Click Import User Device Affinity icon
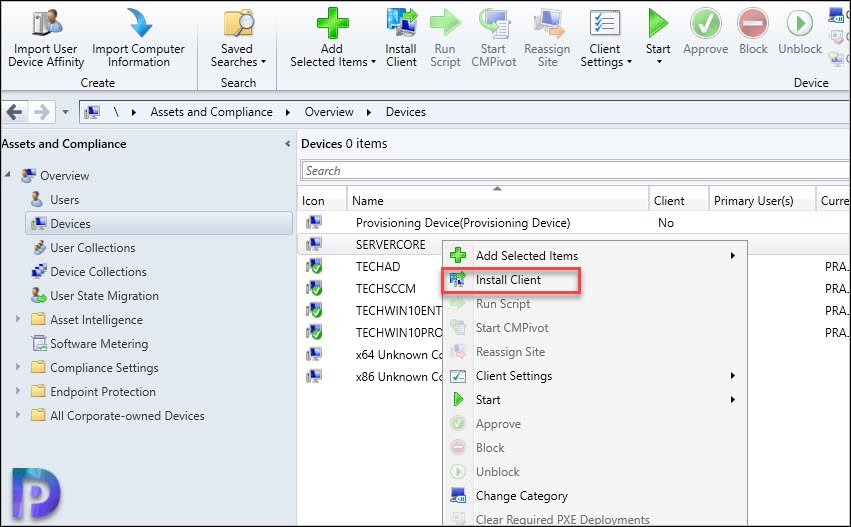Screen dimensions: 851x527 pyautogui.click(x=47, y=22)
